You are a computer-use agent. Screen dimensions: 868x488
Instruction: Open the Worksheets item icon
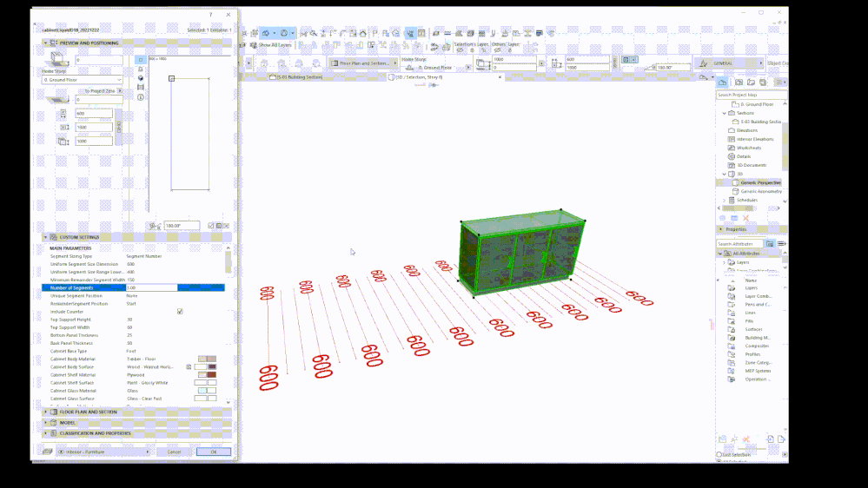pos(732,148)
